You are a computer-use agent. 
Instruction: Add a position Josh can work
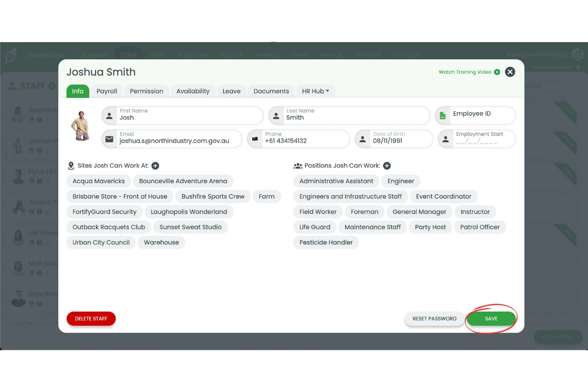[x=387, y=166]
